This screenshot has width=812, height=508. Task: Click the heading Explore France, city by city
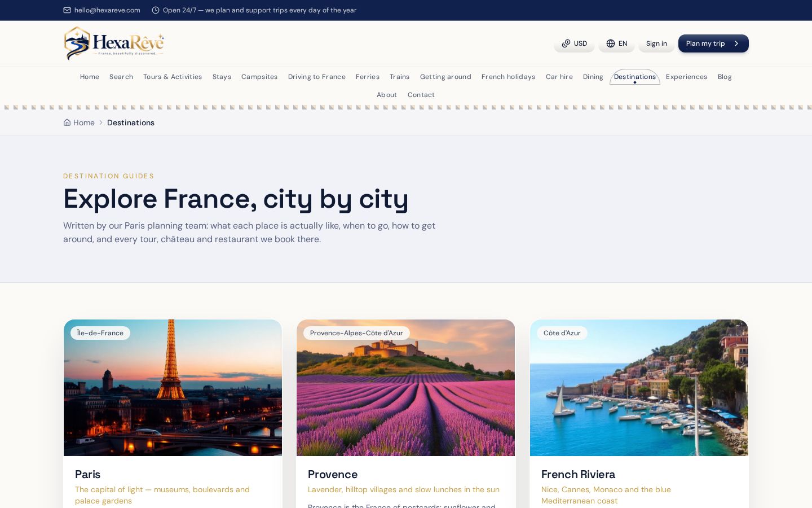click(x=236, y=199)
